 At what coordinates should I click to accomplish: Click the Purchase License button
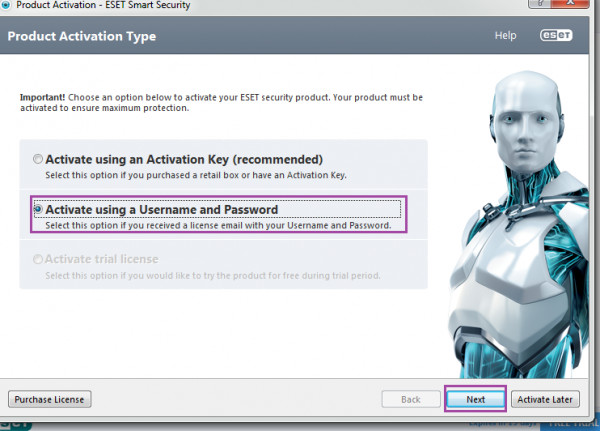[x=51, y=399]
